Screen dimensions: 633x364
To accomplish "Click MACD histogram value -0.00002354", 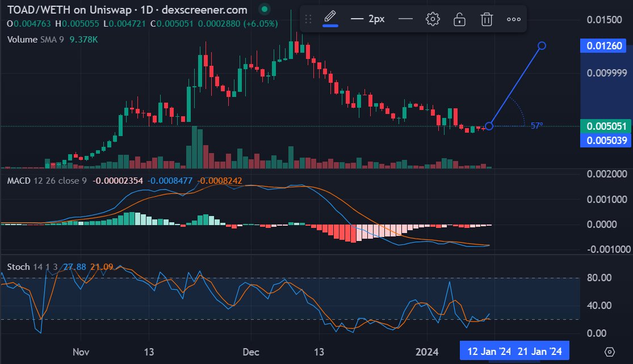I will pos(118,181).
